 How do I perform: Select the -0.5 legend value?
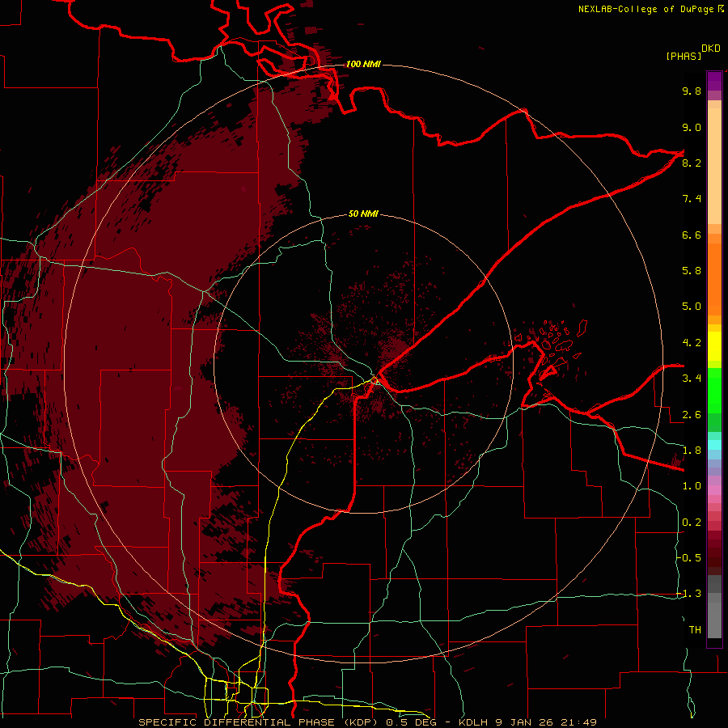[688, 558]
